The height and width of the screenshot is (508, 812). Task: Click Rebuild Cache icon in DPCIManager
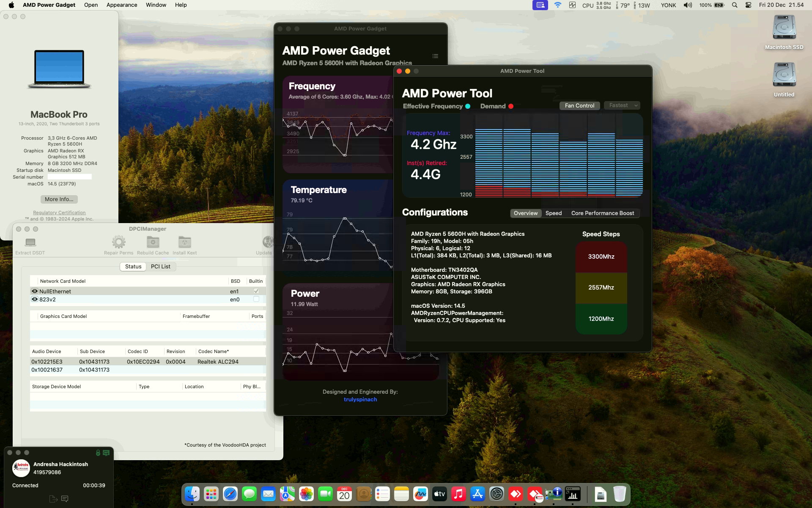point(153,242)
